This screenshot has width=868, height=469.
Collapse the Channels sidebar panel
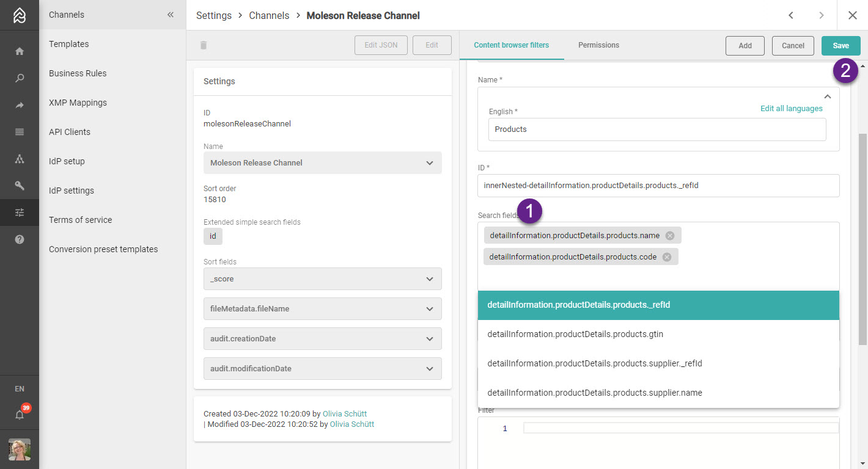point(171,15)
